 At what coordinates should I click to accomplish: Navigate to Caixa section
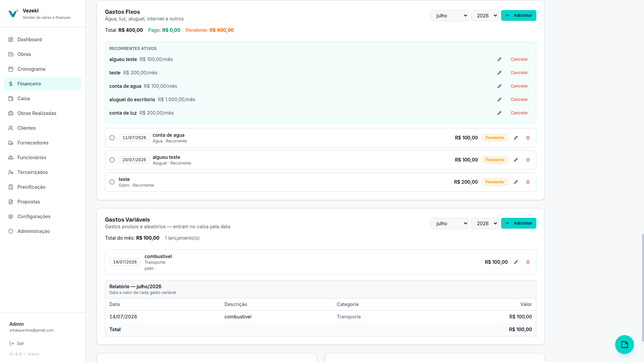pyautogui.click(x=43, y=99)
